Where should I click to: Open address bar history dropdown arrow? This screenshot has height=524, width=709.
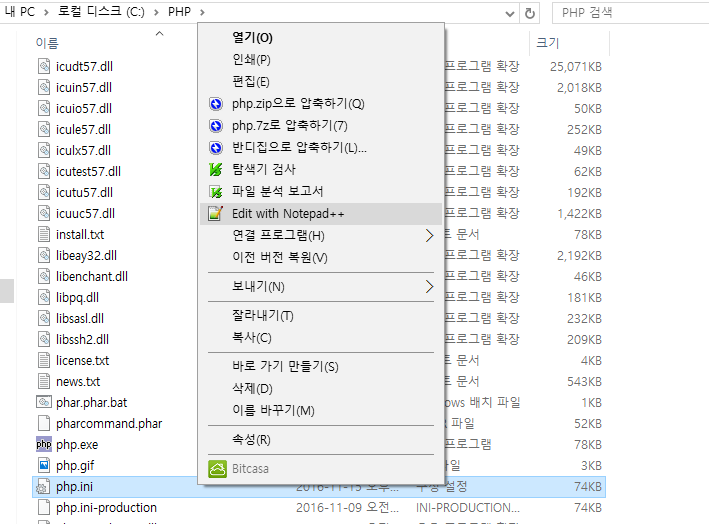tap(510, 14)
